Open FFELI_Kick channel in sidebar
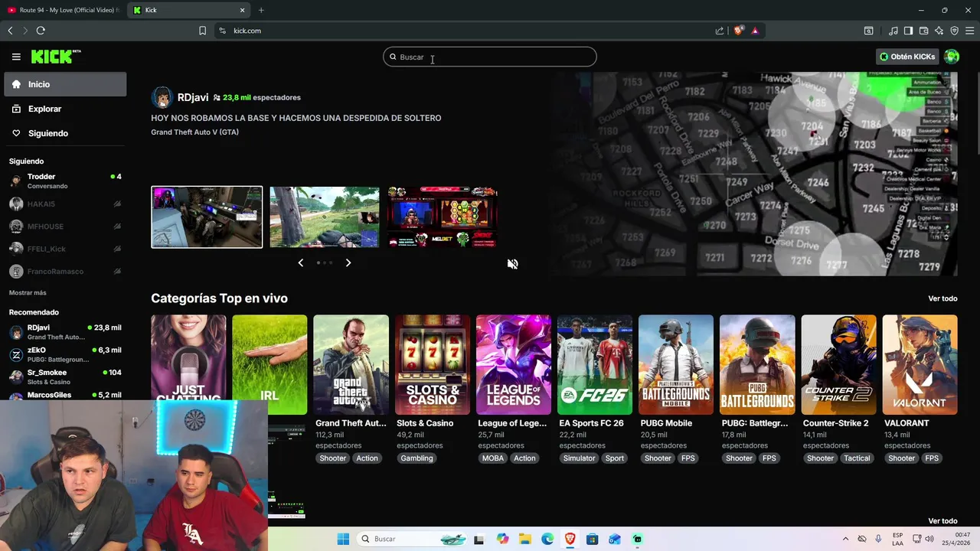The width and height of the screenshot is (980, 551). (x=65, y=249)
